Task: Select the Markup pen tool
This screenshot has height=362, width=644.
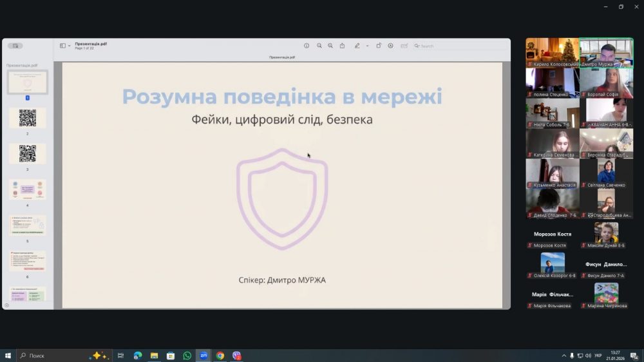Action: [357, 46]
